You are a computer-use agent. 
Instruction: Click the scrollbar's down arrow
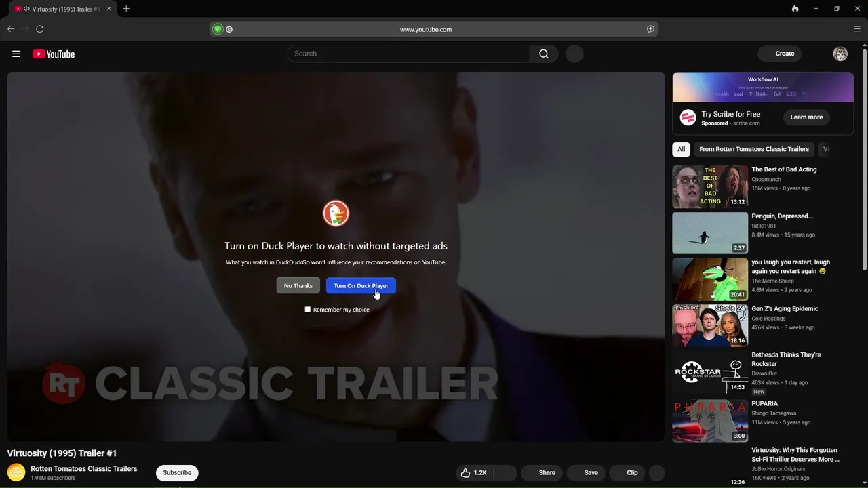point(864,484)
